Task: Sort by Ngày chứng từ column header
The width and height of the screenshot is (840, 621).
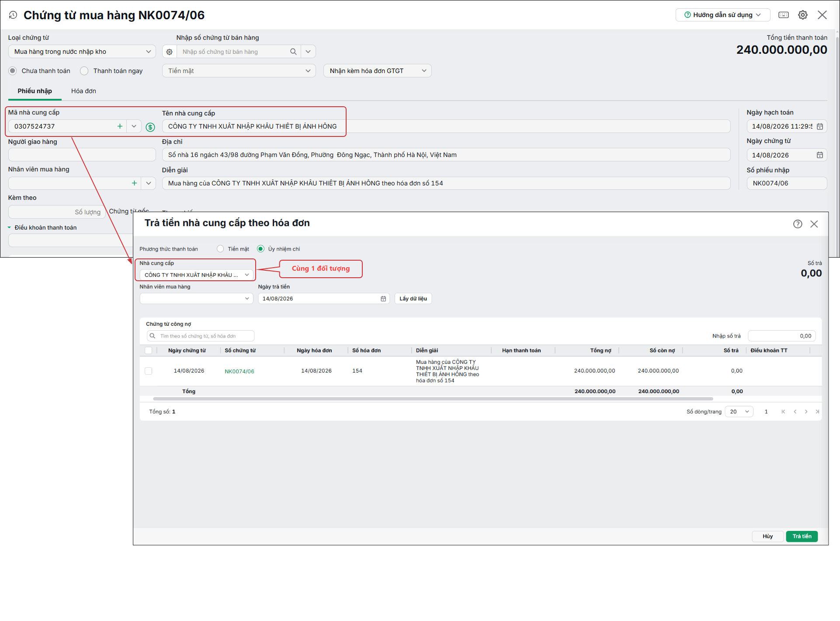Action: coord(187,350)
